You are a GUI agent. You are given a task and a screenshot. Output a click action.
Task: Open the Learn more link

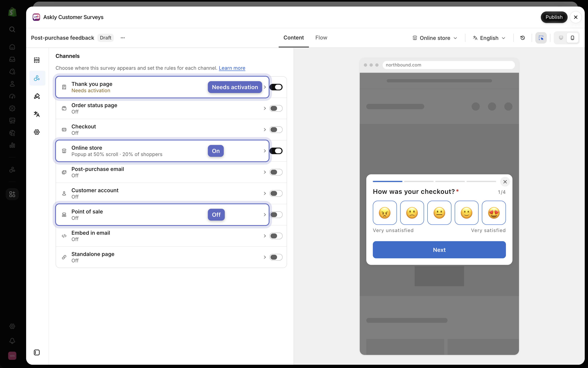click(232, 68)
